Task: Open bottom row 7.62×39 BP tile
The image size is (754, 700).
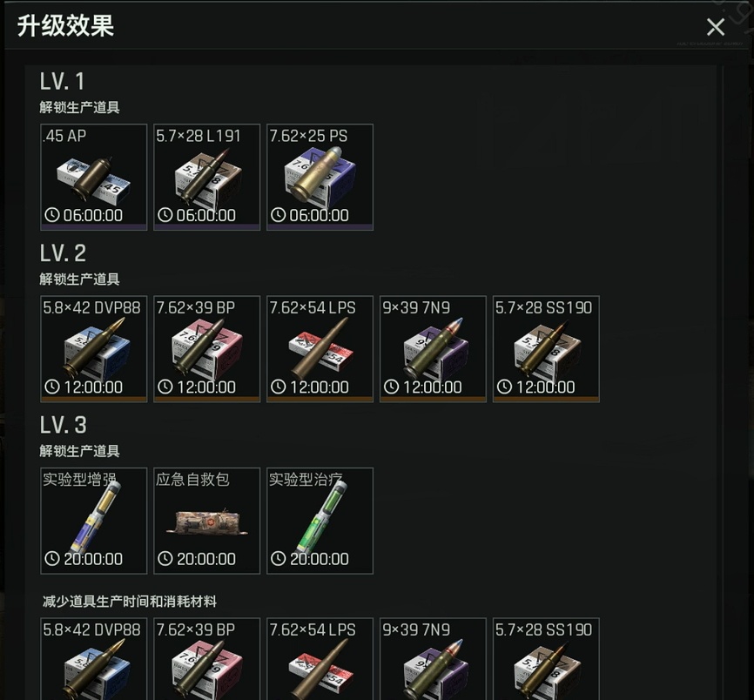Action: pyautogui.click(x=206, y=659)
